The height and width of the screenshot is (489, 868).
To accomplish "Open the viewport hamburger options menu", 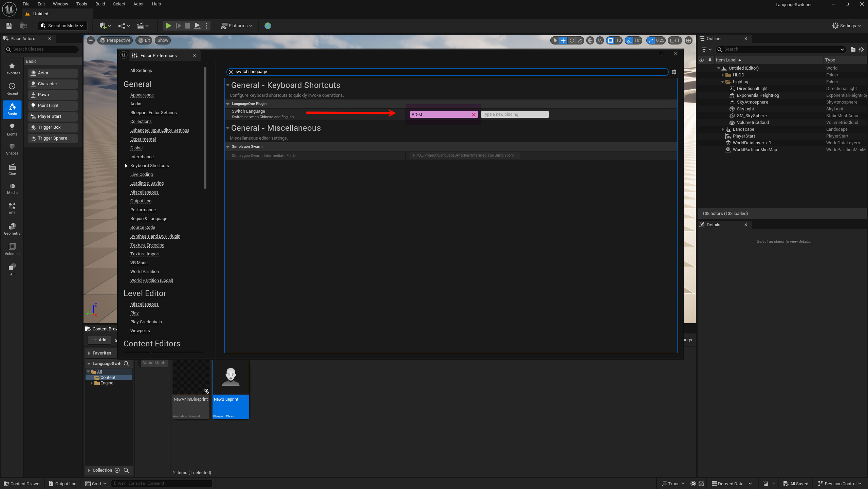I will tap(91, 40).
